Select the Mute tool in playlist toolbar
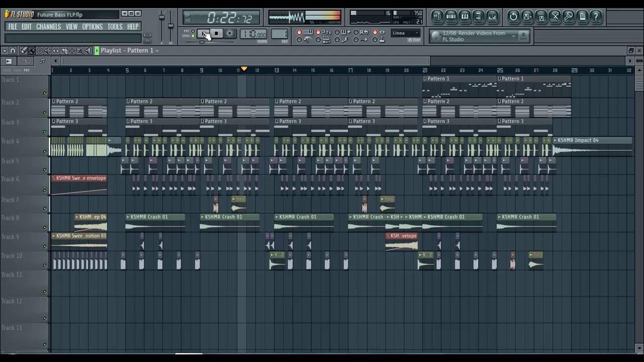The height and width of the screenshot is (362, 644). (x=48, y=51)
